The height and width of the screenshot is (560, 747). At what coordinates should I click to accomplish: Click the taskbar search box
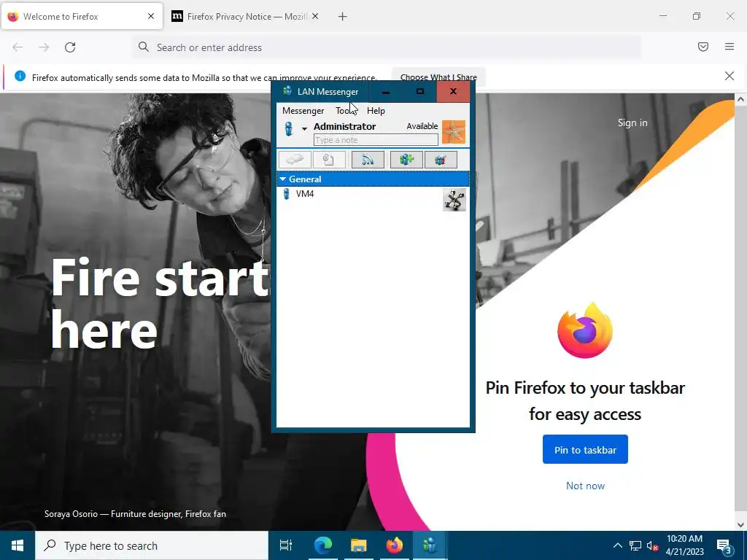(x=152, y=545)
